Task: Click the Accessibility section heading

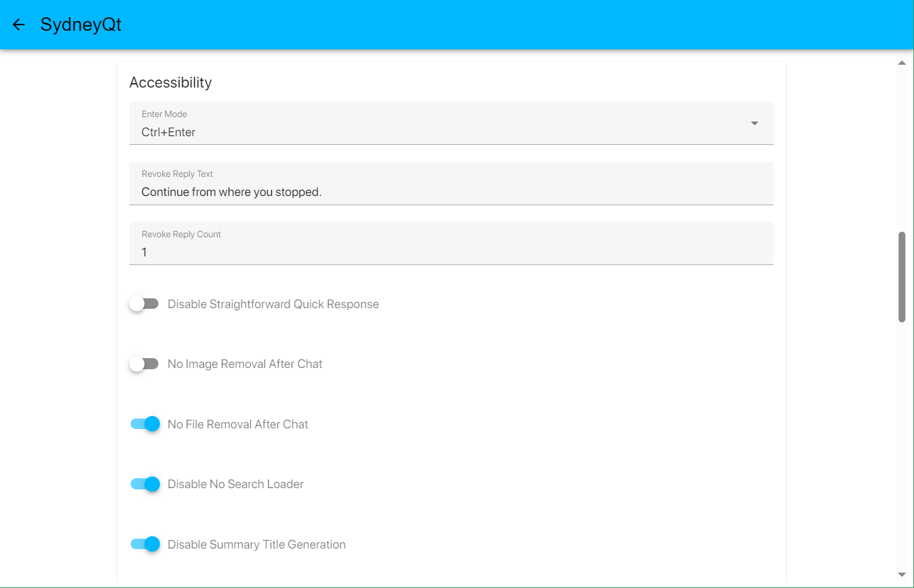Action: coord(171,83)
